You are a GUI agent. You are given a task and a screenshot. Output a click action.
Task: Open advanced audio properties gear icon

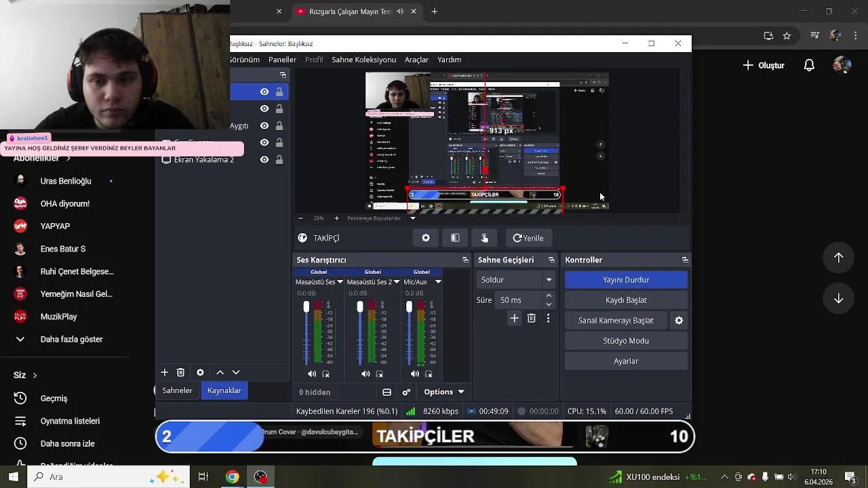tap(406, 392)
